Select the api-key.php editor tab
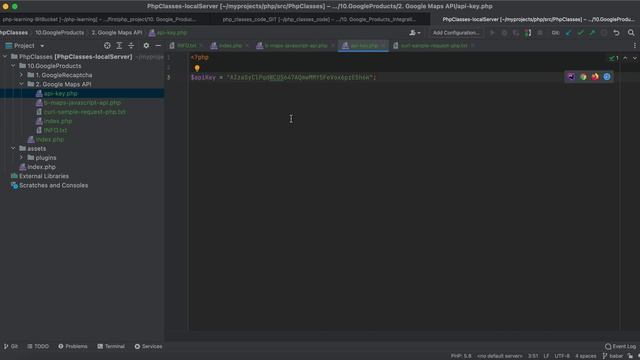The height and width of the screenshot is (360, 640). (x=364, y=46)
